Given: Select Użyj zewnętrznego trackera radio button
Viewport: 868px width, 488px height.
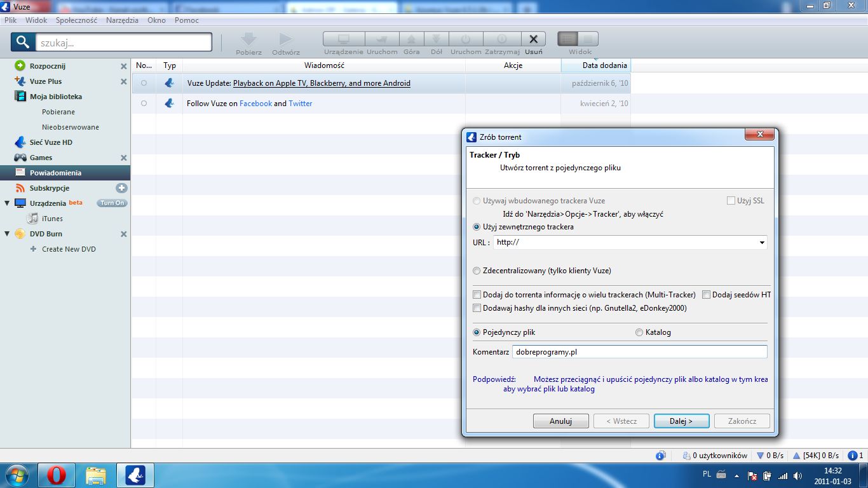Looking at the screenshot, I should coord(477,227).
